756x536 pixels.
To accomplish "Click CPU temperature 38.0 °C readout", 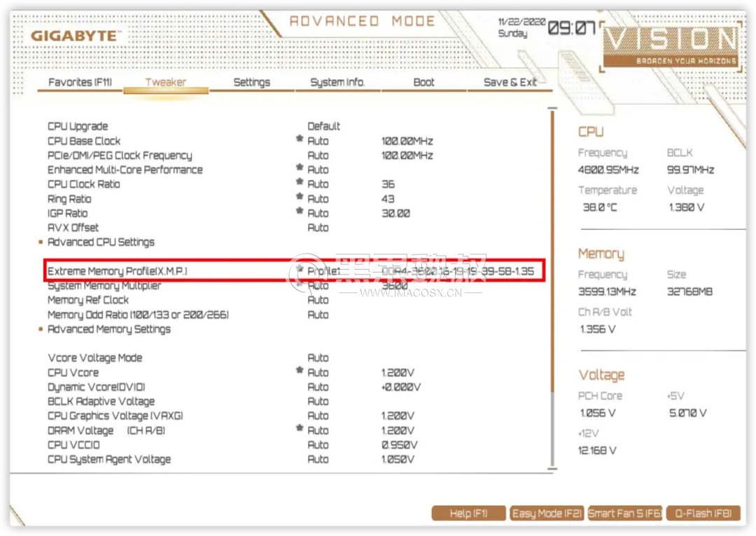I will [600, 207].
